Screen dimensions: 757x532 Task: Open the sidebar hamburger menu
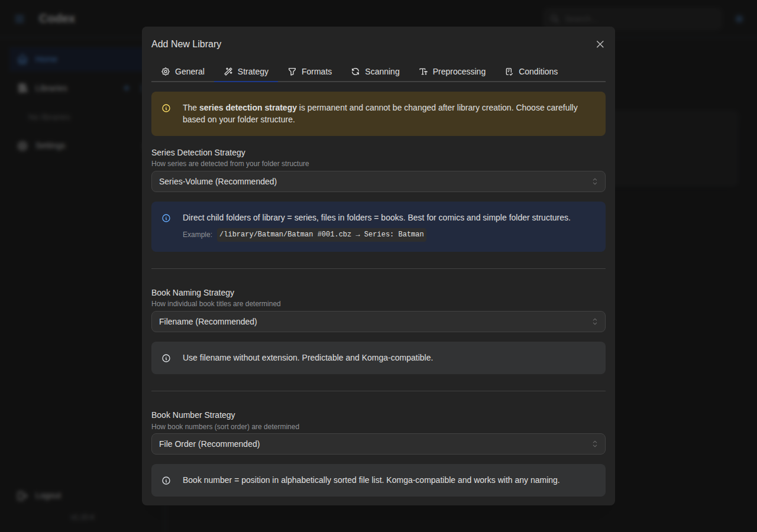point(19,18)
